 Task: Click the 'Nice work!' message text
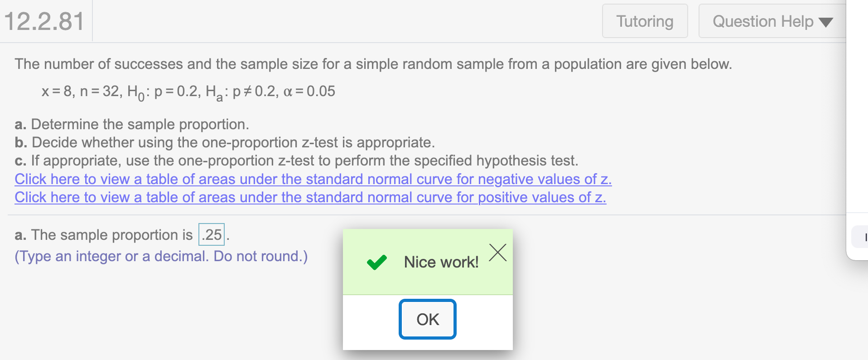pyautogui.click(x=441, y=262)
